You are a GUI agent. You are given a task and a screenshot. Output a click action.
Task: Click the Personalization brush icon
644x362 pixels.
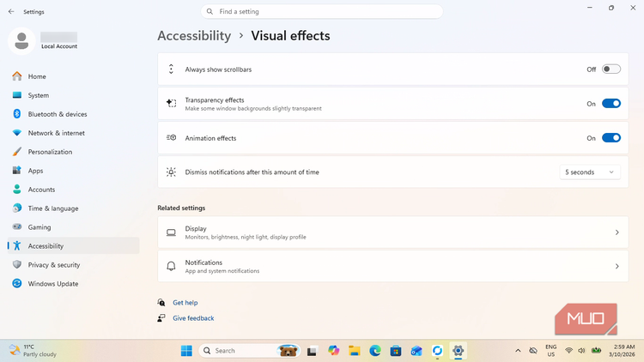(x=17, y=152)
